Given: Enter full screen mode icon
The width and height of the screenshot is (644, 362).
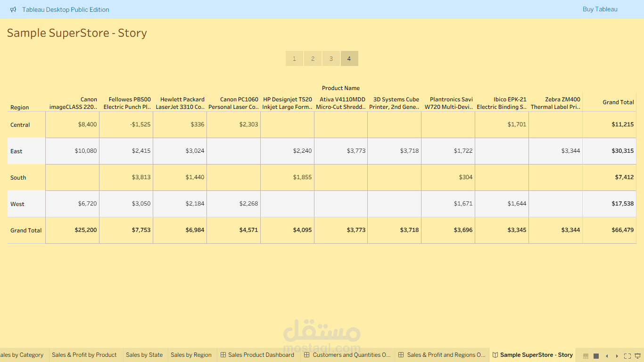Looking at the screenshot, I should (x=627, y=356).
